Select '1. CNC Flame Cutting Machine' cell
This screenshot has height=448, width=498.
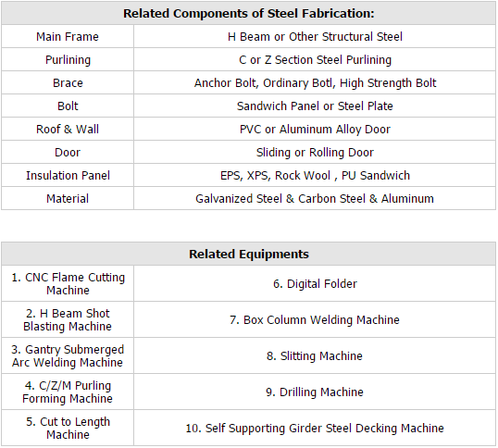pos(68,283)
